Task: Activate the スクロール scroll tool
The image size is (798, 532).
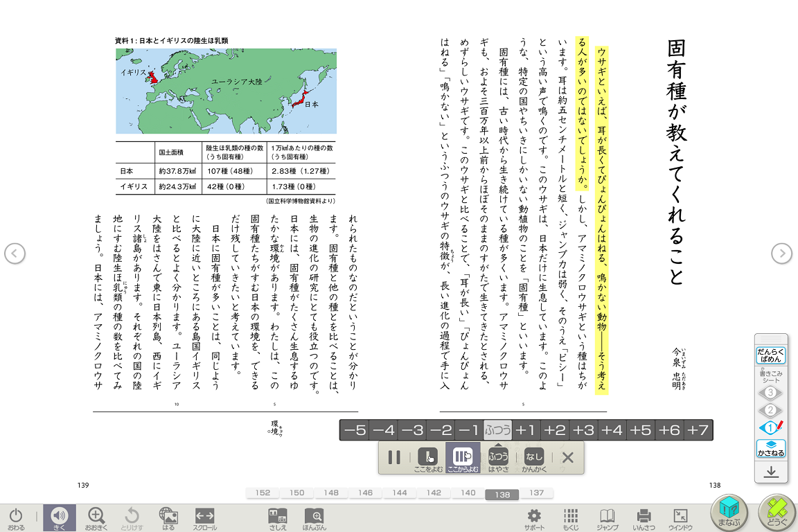Action: (x=204, y=518)
